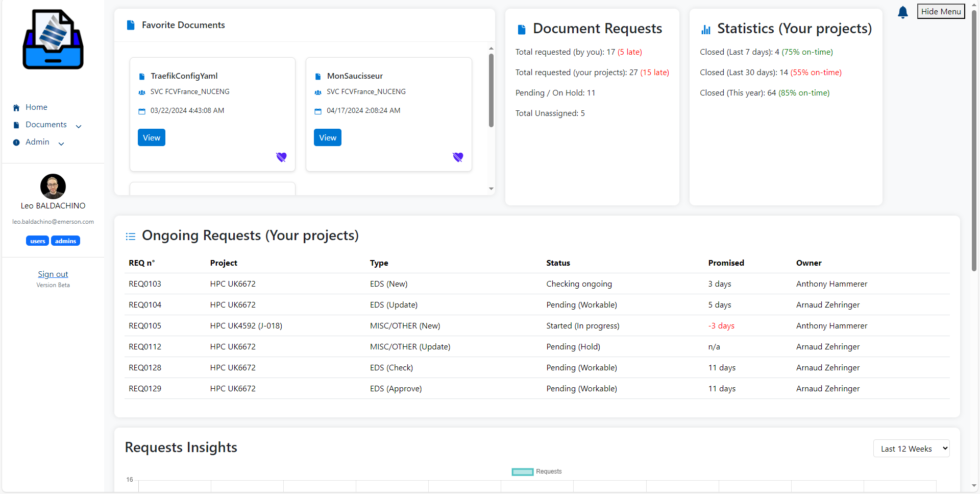Click the Statistics bar chart icon
This screenshot has height=494, width=980.
tap(706, 29)
